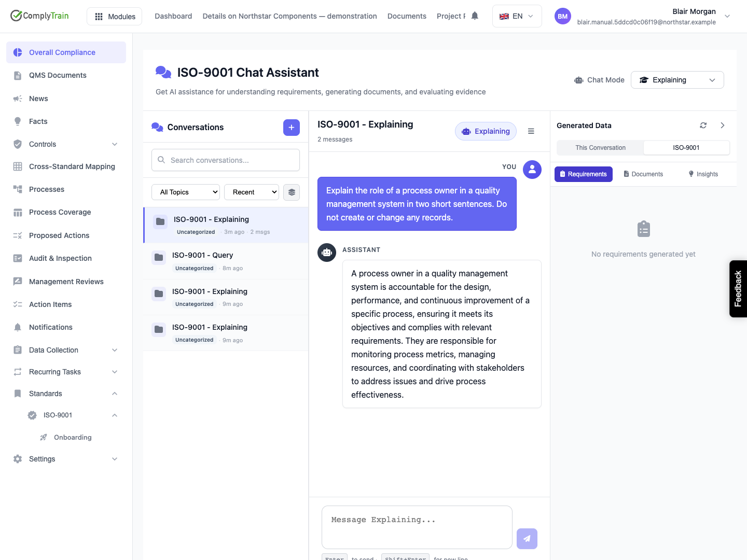Click the "No requirements generated yet" text
Viewport: 747px width, 560px height.
click(643, 254)
